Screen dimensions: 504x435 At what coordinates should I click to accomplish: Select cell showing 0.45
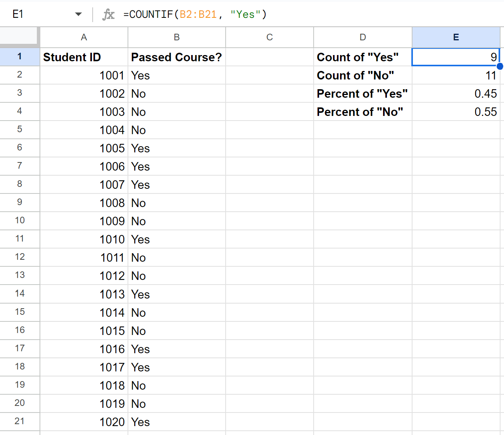click(456, 93)
